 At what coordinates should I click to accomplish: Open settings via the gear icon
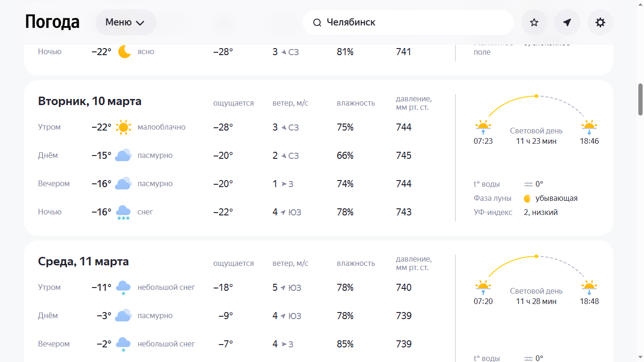pyautogui.click(x=600, y=23)
